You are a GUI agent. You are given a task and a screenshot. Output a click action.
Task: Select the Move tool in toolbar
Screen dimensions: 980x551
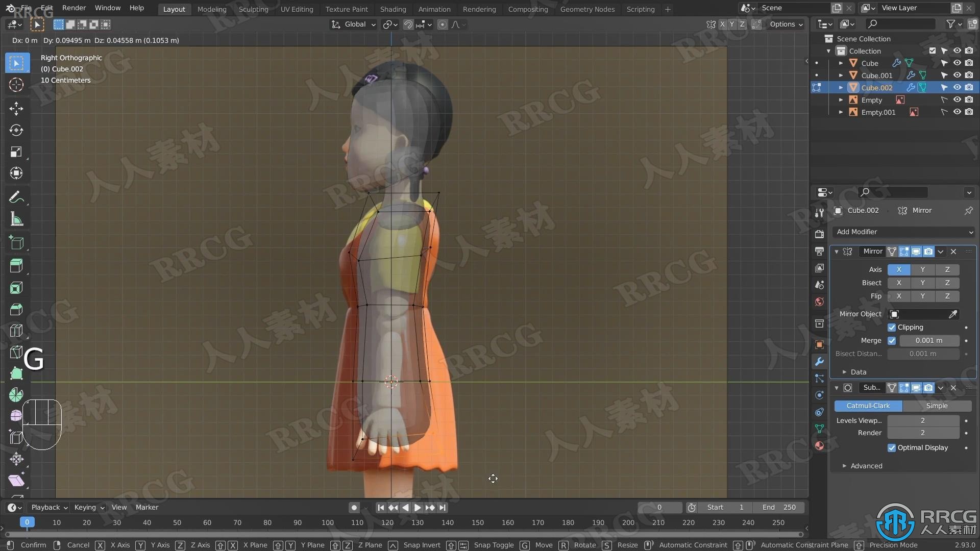16,107
